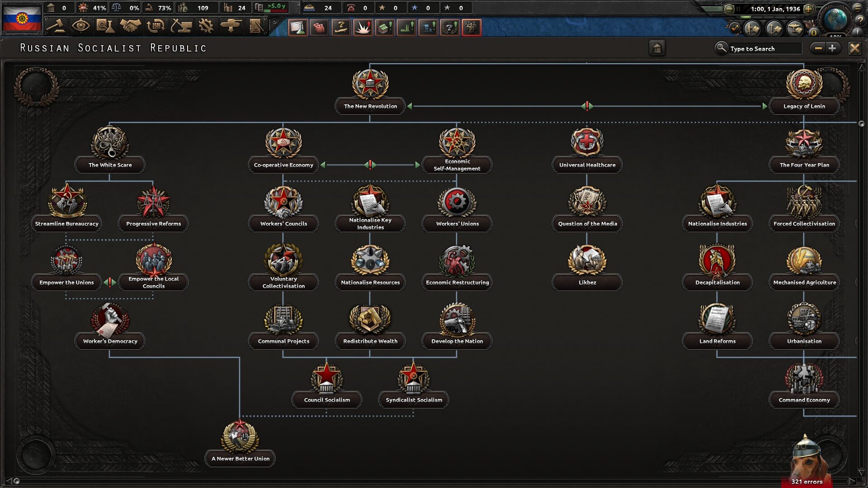Open the Political Decisions gavel icon
This screenshot has height=488, width=868.
point(56,26)
